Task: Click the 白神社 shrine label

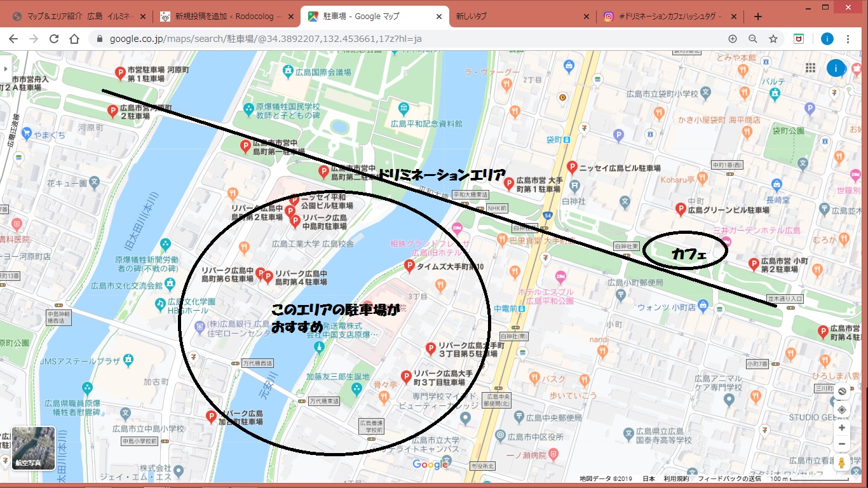Action: 574,200
